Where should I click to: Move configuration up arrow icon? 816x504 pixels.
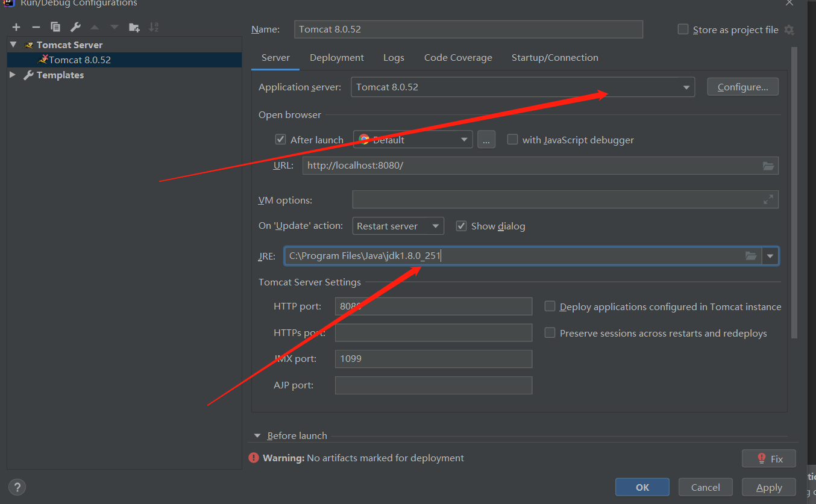[95, 27]
